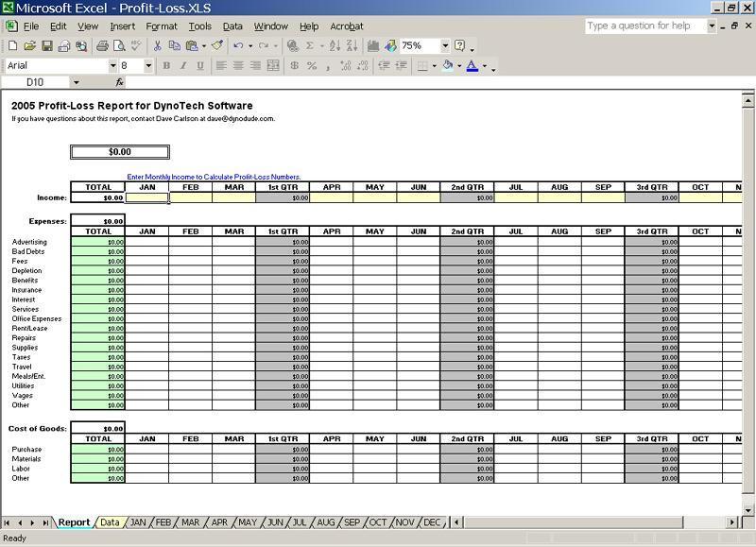Create a new blank workbook

12,45
